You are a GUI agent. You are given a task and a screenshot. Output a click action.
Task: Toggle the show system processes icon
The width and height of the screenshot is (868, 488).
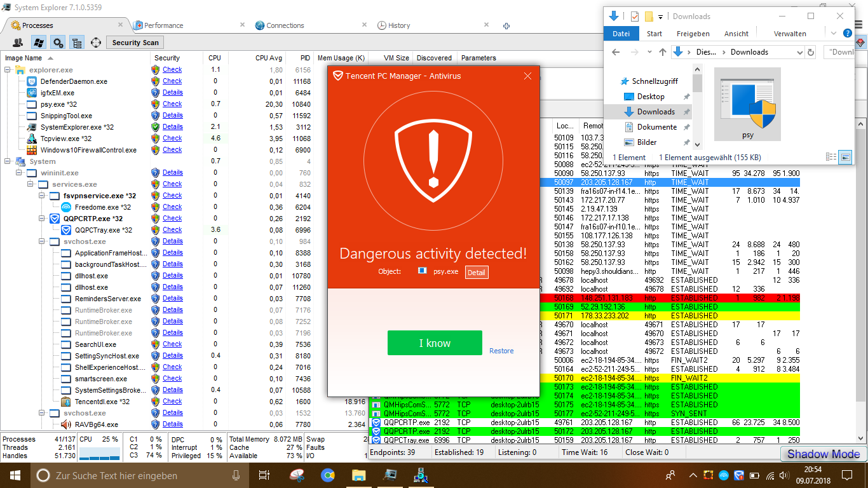38,43
